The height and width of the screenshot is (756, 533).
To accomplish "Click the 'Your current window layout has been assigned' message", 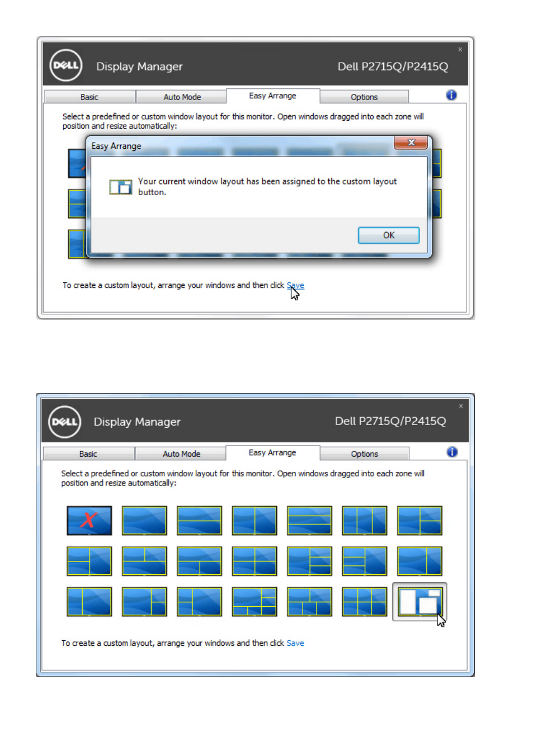I will 267,186.
